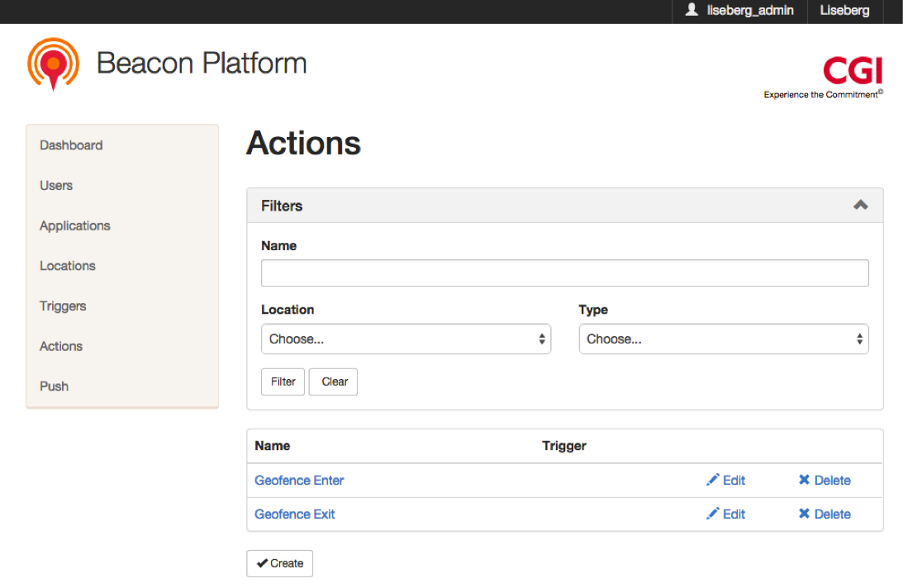Open the Geofence Exit action link
Image resolution: width=903 pixels, height=588 pixels.
coord(294,514)
